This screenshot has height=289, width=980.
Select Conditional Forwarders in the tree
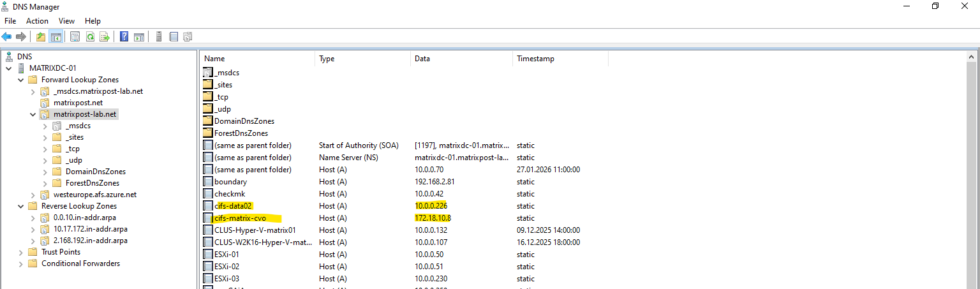pos(80,263)
